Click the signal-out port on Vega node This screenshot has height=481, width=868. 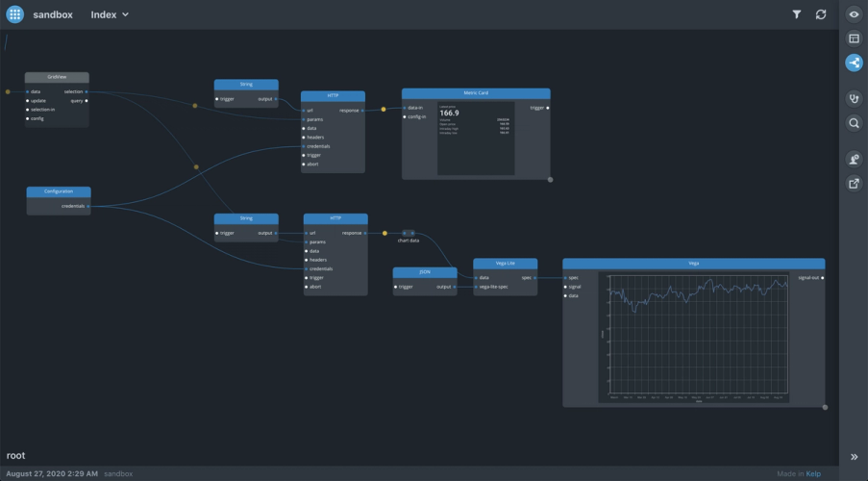(x=822, y=278)
